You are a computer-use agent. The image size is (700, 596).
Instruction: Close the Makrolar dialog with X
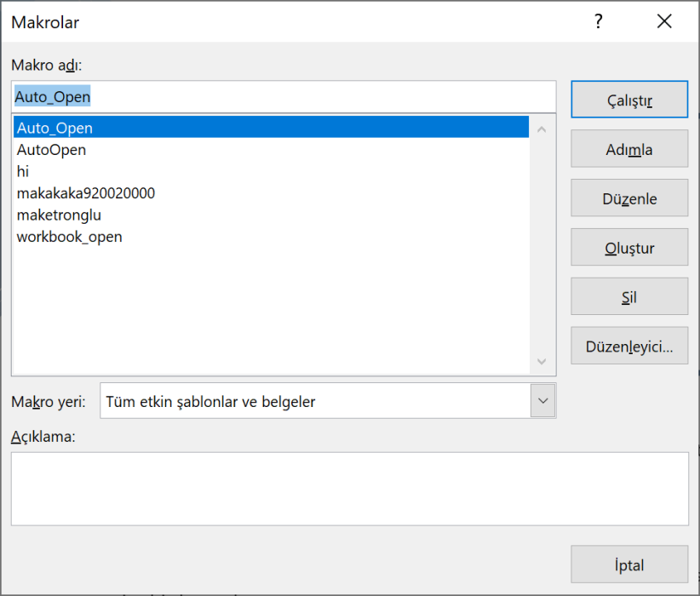click(664, 21)
